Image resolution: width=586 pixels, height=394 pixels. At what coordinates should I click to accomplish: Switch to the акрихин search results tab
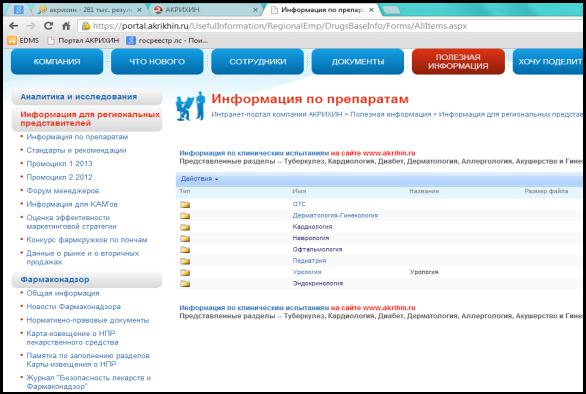(x=90, y=10)
